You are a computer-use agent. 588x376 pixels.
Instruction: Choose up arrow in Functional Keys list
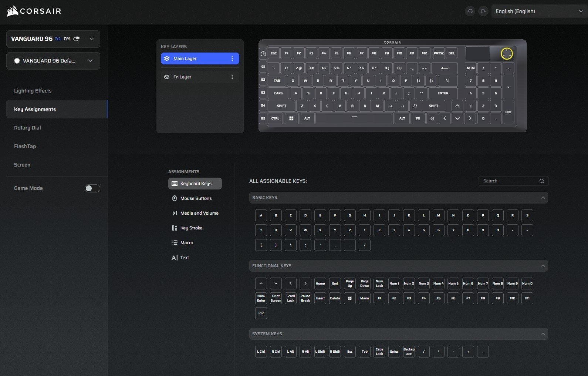pos(261,283)
